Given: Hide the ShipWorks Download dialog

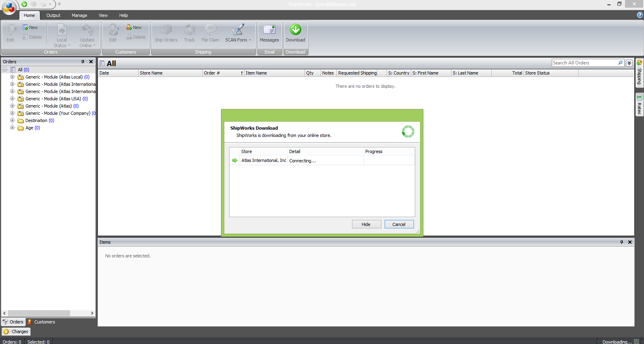Looking at the screenshot, I should (x=366, y=224).
